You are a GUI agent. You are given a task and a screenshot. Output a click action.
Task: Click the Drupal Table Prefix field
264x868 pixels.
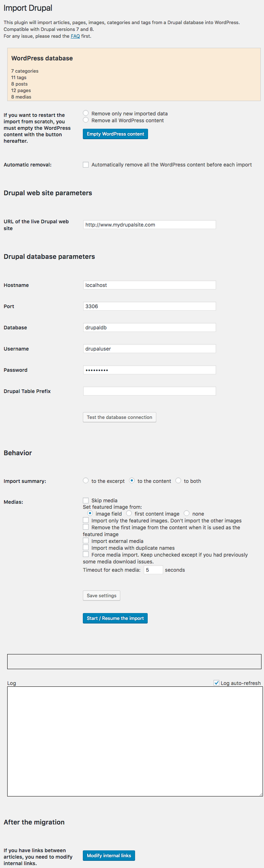149,391
